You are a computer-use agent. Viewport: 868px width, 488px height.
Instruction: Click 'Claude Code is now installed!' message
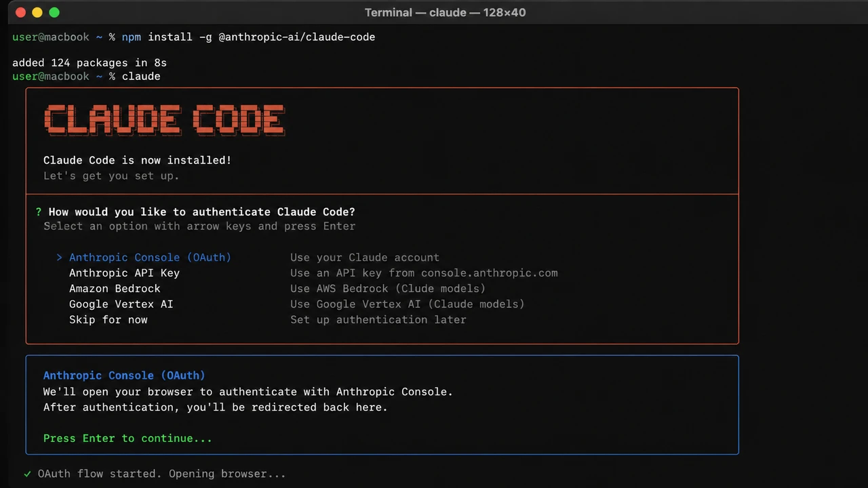click(138, 161)
